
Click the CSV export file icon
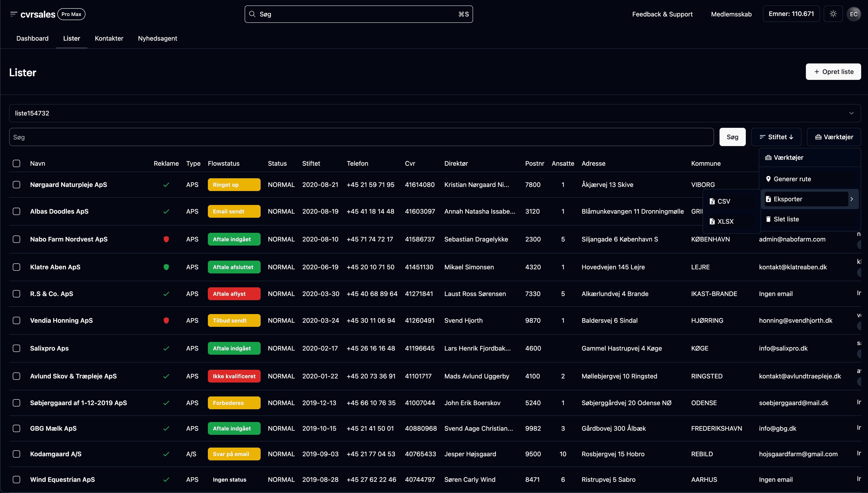pyautogui.click(x=712, y=201)
